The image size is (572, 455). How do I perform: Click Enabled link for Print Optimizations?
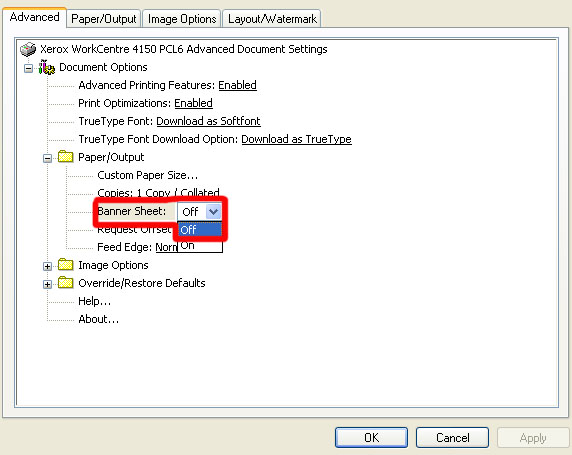(193, 103)
